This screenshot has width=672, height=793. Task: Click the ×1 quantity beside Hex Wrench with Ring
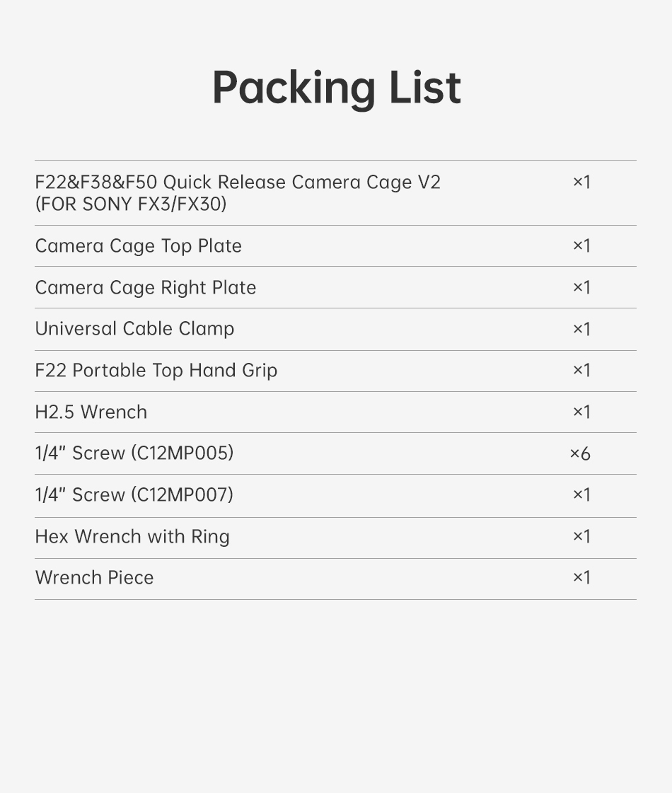(581, 536)
